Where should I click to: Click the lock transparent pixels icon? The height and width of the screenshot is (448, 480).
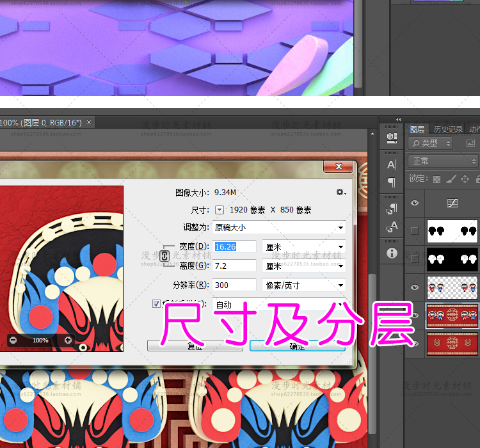(x=436, y=179)
